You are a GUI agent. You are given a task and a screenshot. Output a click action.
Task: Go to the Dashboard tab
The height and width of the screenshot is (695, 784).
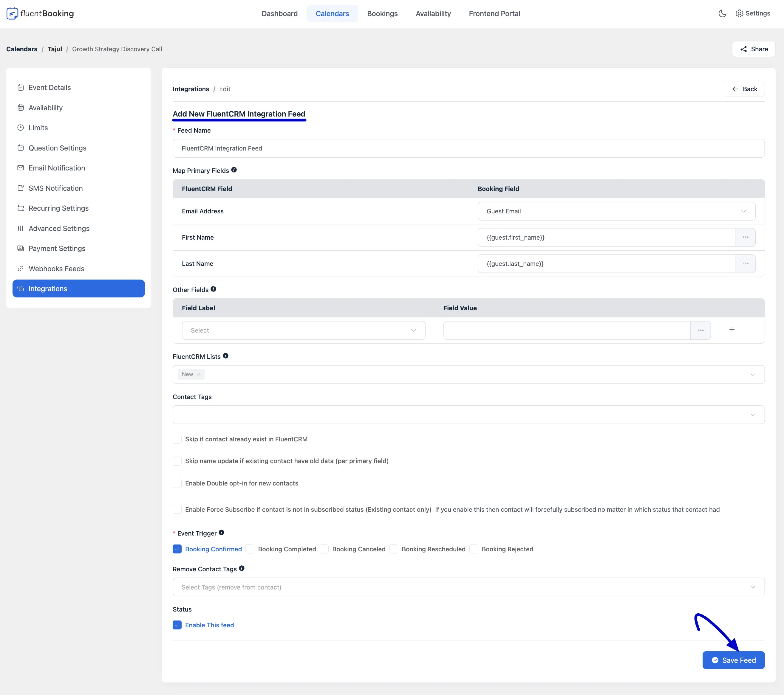click(x=280, y=14)
